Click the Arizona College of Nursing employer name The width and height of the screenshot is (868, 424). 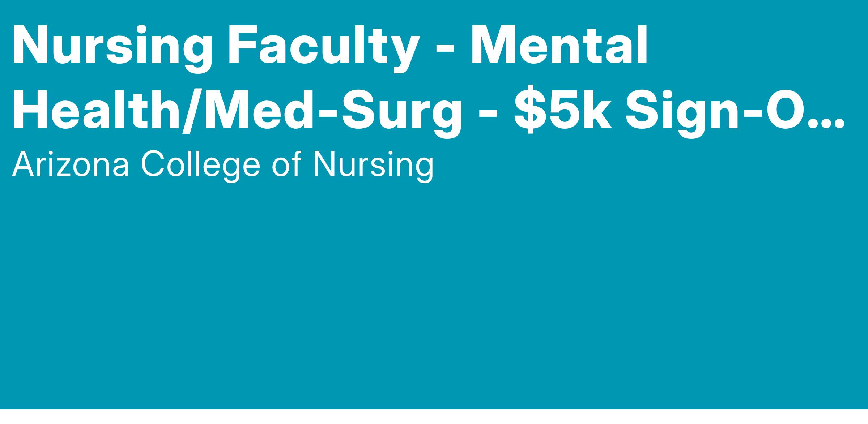coord(222,165)
